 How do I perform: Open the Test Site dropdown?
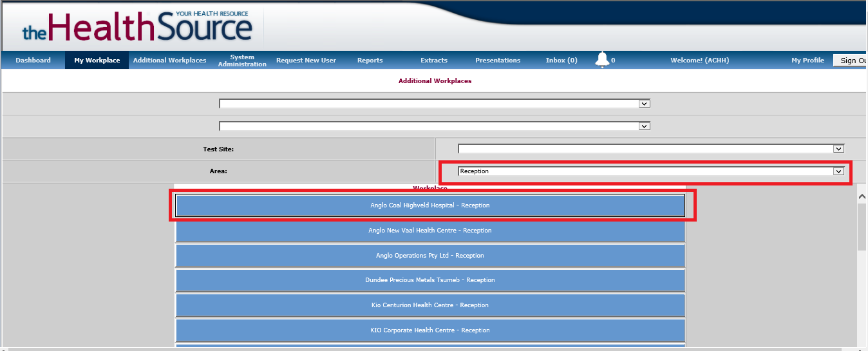[651, 149]
